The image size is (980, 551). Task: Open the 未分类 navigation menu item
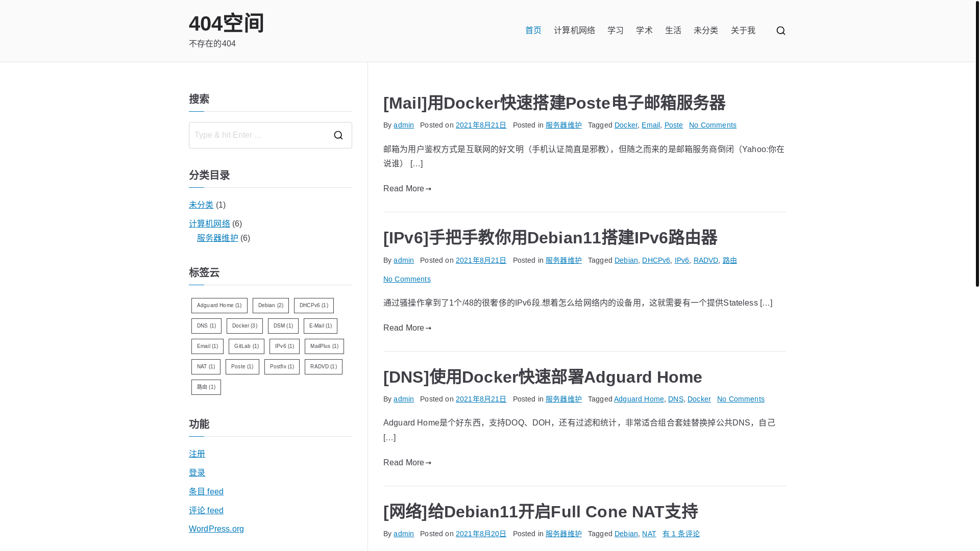point(705,31)
